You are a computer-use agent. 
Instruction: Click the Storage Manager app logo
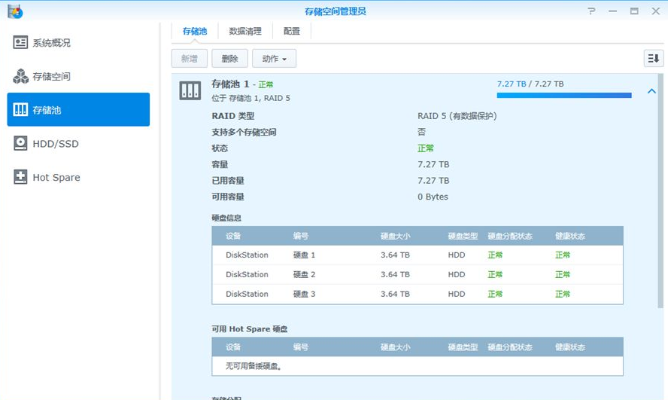coord(15,12)
